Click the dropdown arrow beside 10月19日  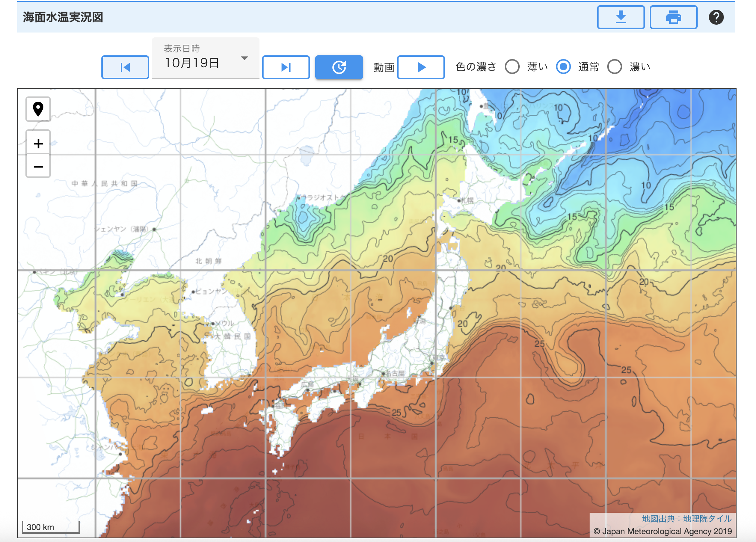pos(245,58)
